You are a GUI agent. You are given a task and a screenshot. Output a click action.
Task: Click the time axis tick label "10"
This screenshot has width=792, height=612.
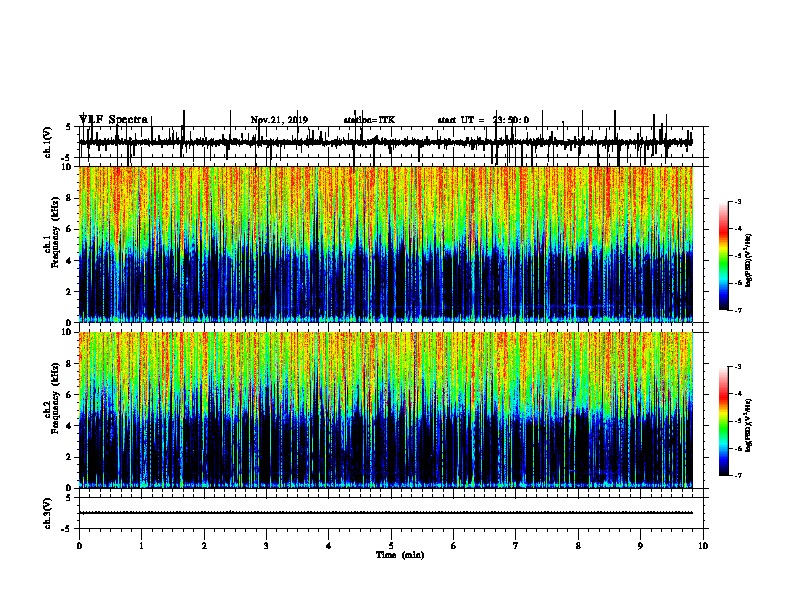coord(703,546)
